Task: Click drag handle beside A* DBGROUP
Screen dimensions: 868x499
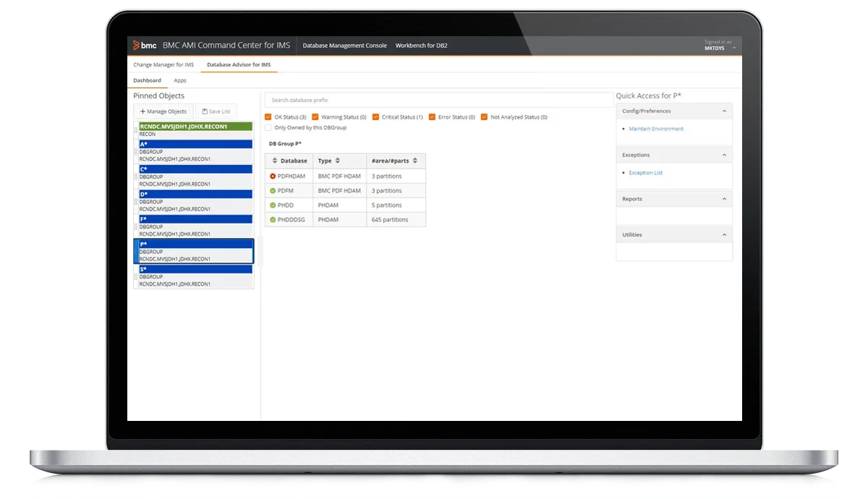Action: point(136,151)
